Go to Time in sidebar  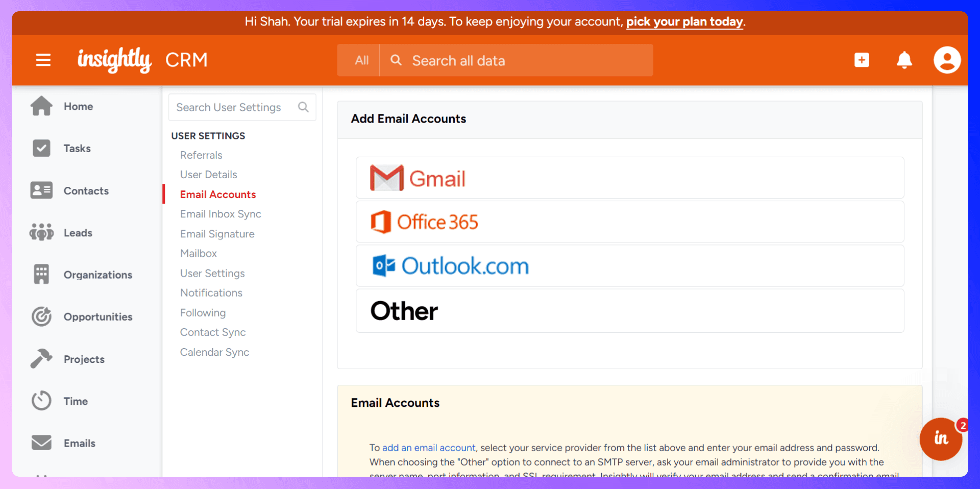(76, 401)
